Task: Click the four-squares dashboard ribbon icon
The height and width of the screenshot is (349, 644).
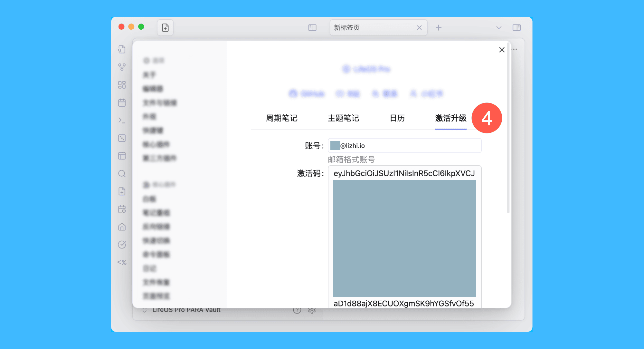Action: click(x=122, y=85)
